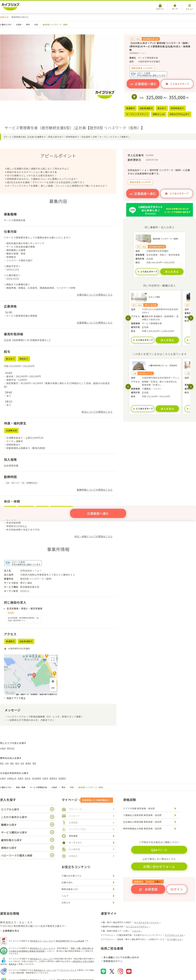Click floating 応募画面へ進む button
The image size is (196, 980).
coord(98,513)
